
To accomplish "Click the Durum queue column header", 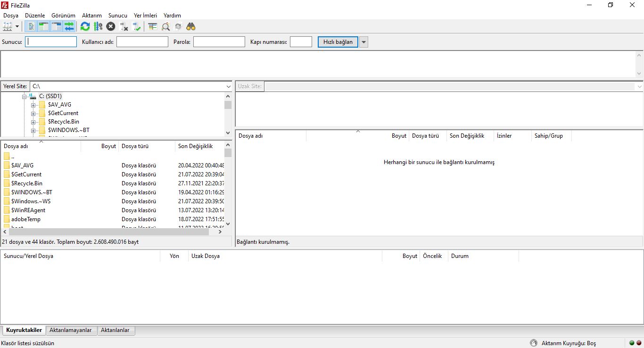I will 483,256.
